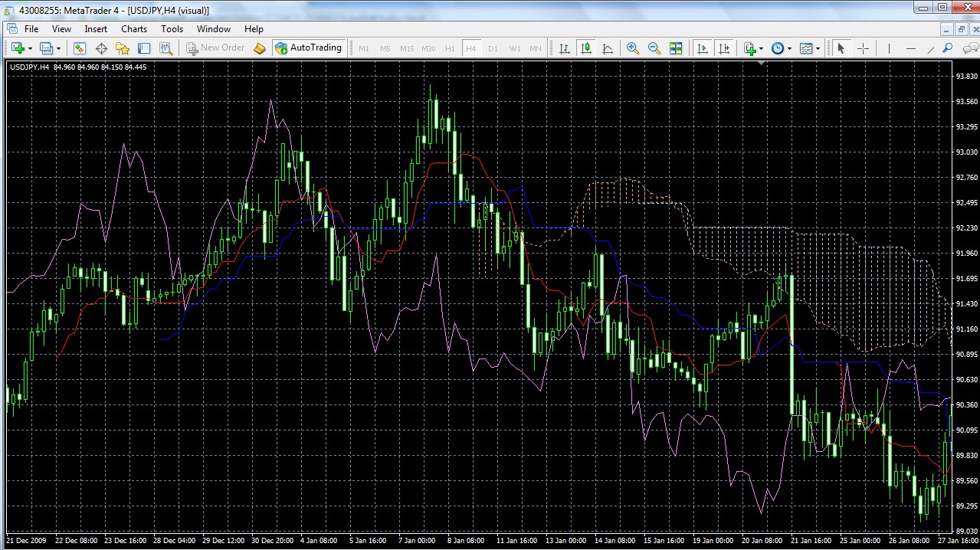980x550 pixels.
Task: Expand the Profiles dropdown arrow
Action: (x=58, y=47)
